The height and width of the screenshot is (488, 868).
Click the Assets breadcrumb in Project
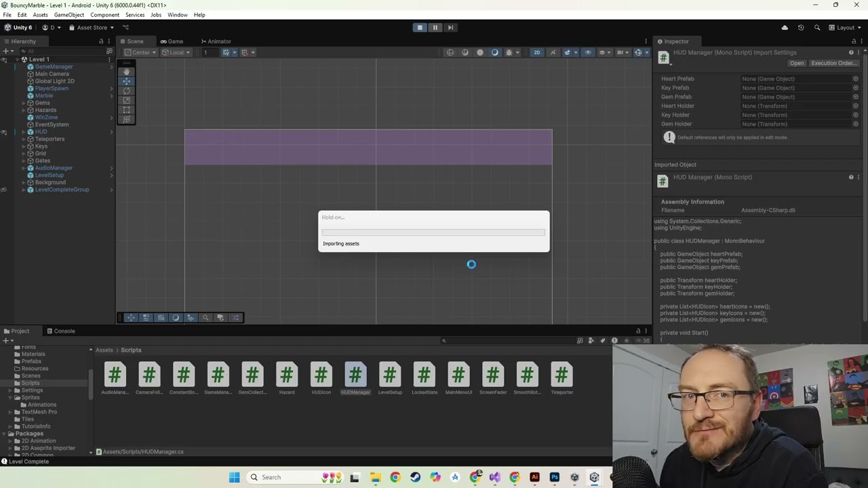click(104, 350)
